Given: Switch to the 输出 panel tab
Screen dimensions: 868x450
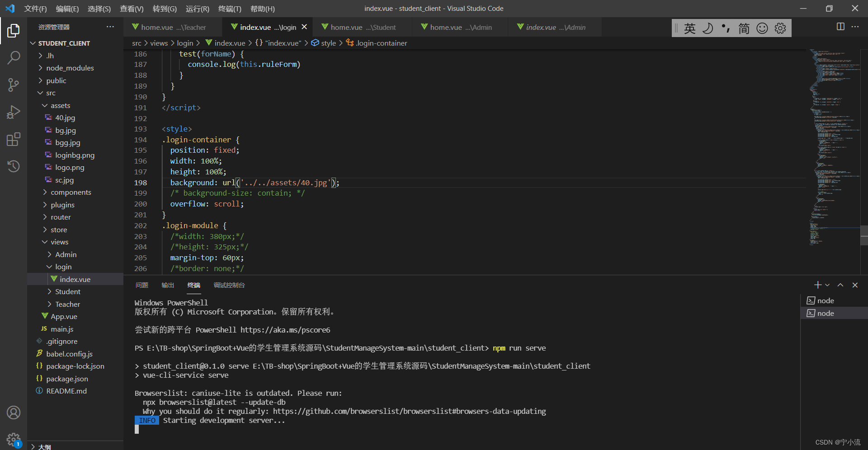Looking at the screenshot, I should [x=168, y=285].
